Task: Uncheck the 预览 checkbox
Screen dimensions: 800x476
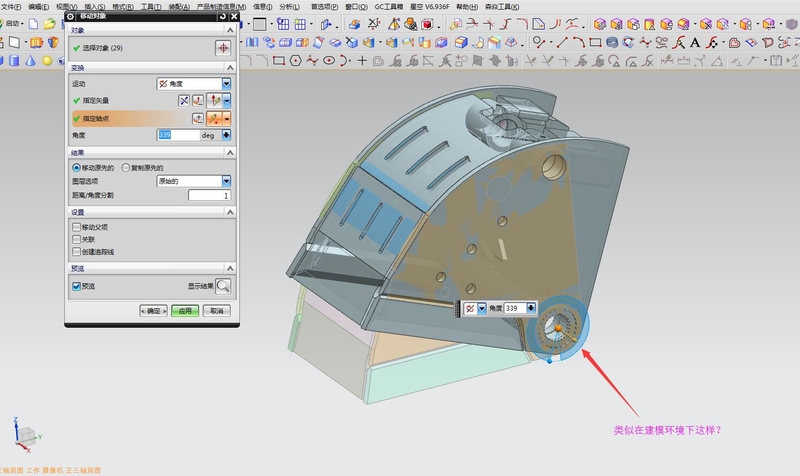Action: pyautogui.click(x=77, y=286)
